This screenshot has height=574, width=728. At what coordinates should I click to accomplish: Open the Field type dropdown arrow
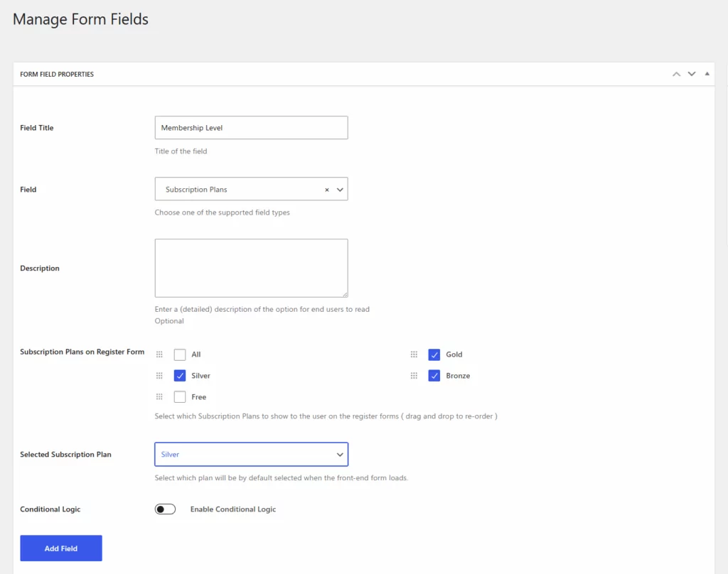coord(340,190)
